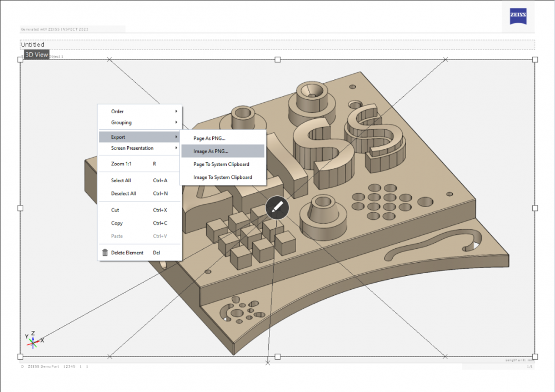Select Image To System Clipboard
The height and width of the screenshot is (392, 555).
pyautogui.click(x=222, y=178)
